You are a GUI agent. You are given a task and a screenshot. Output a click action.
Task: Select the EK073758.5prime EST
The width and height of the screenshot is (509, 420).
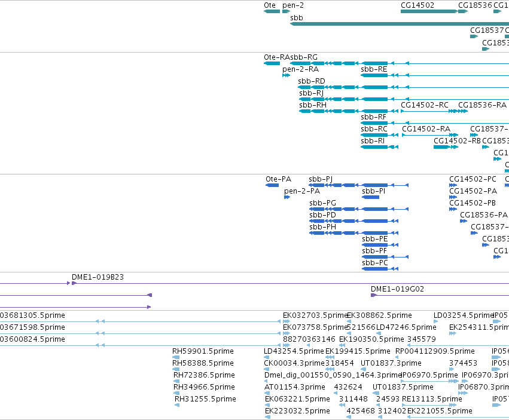[x=286, y=333]
